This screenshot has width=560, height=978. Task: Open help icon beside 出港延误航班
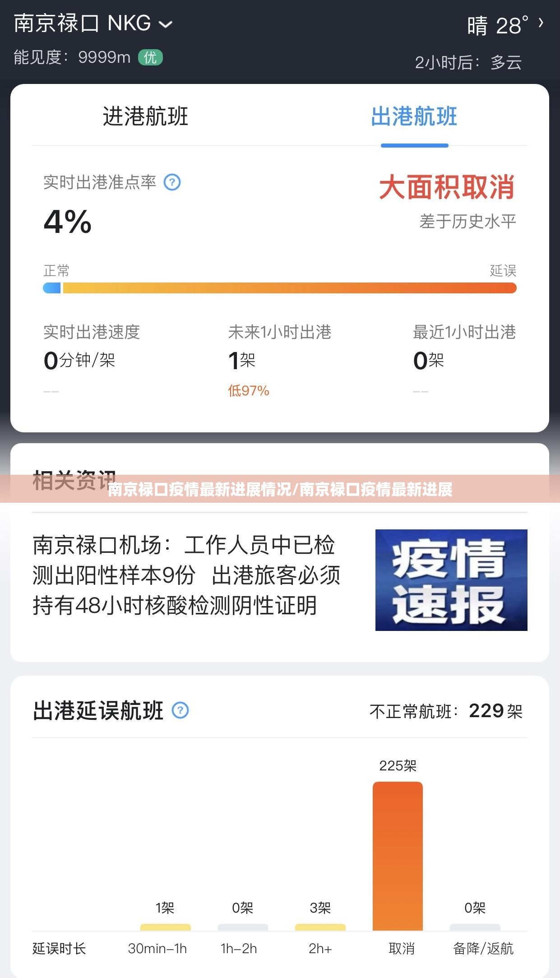180,710
